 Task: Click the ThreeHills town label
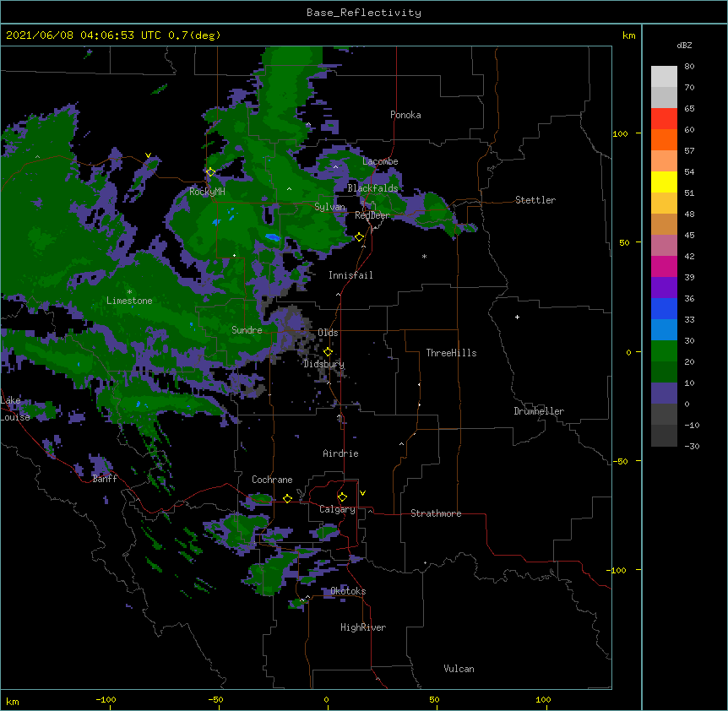pos(451,353)
